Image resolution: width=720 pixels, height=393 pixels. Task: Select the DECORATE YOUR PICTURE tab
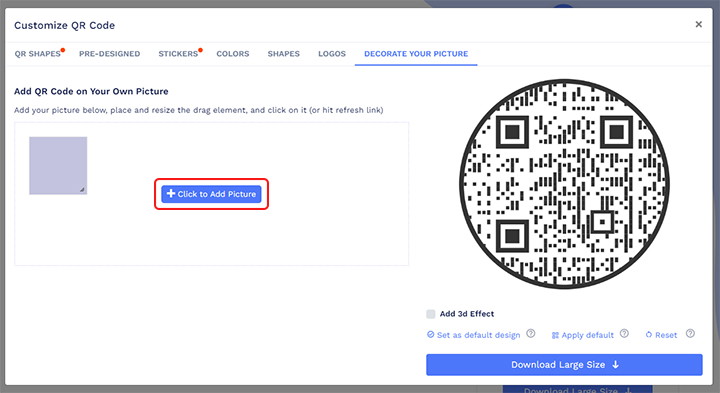point(416,54)
